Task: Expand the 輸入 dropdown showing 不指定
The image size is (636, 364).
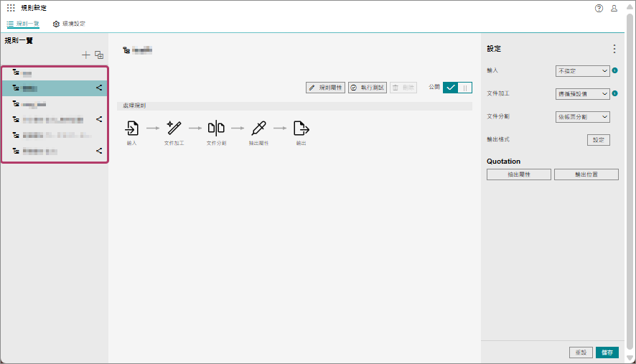Action: (582, 71)
